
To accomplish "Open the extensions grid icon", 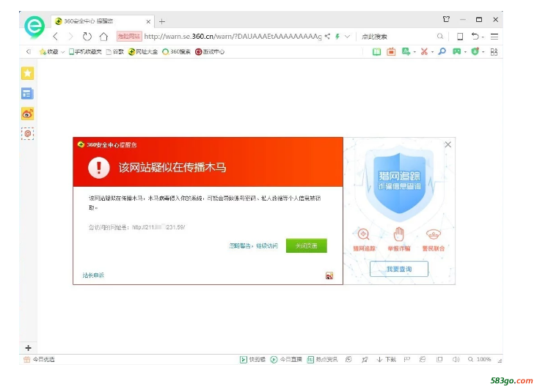I will pyautogui.click(x=494, y=52).
